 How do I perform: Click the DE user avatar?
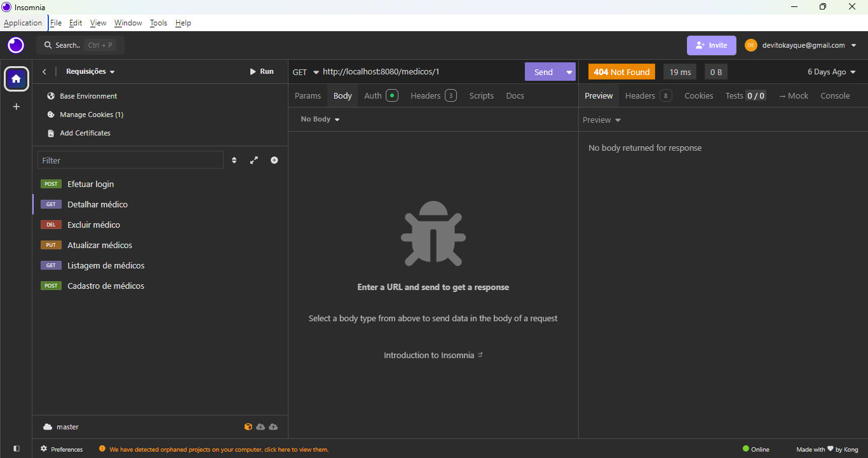[751, 45]
